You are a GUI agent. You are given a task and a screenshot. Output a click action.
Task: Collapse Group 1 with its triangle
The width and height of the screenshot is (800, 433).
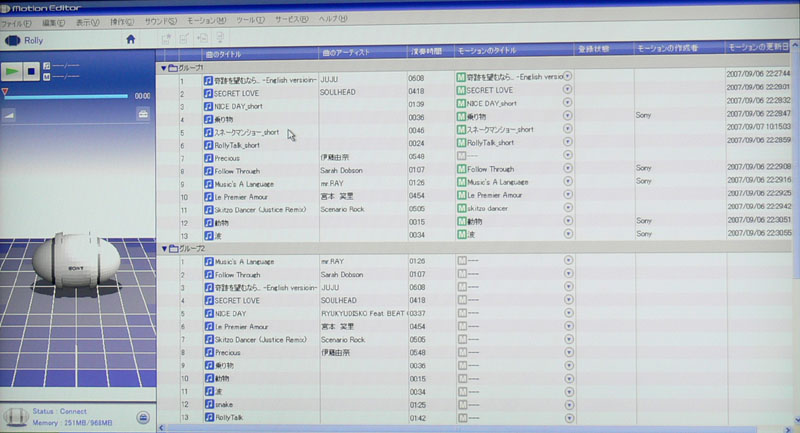tap(163, 68)
